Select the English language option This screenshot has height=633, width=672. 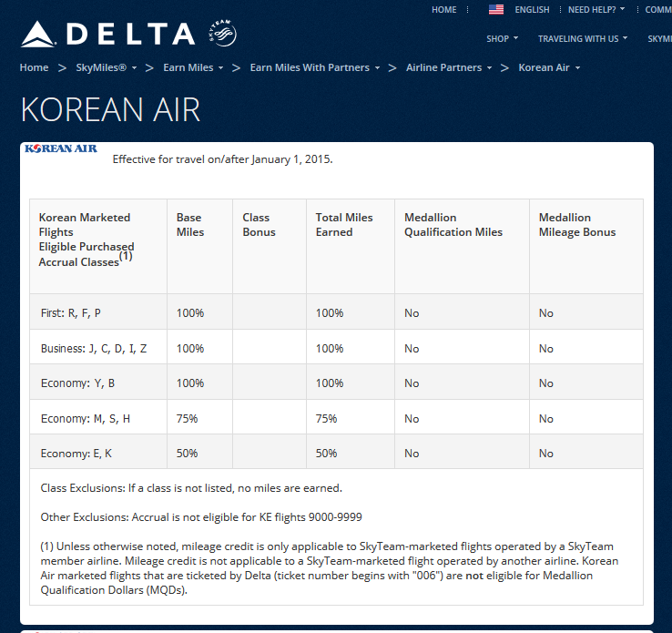532,10
